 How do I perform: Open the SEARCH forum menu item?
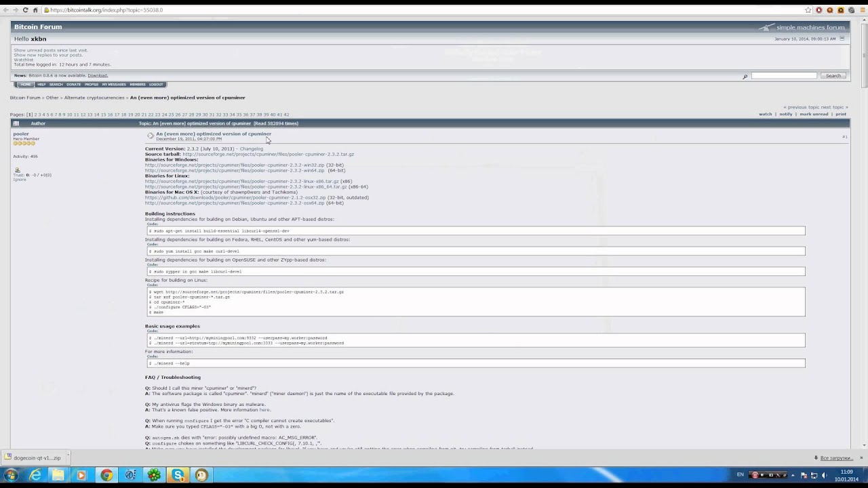pyautogui.click(x=56, y=85)
